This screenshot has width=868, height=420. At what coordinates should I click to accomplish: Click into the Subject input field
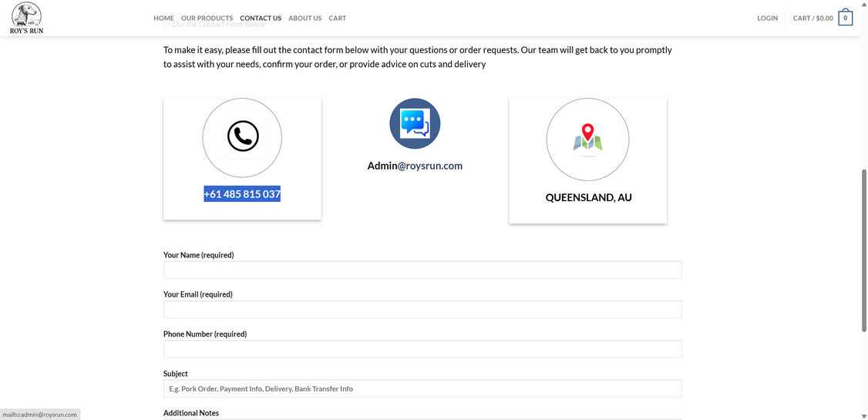[422, 388]
